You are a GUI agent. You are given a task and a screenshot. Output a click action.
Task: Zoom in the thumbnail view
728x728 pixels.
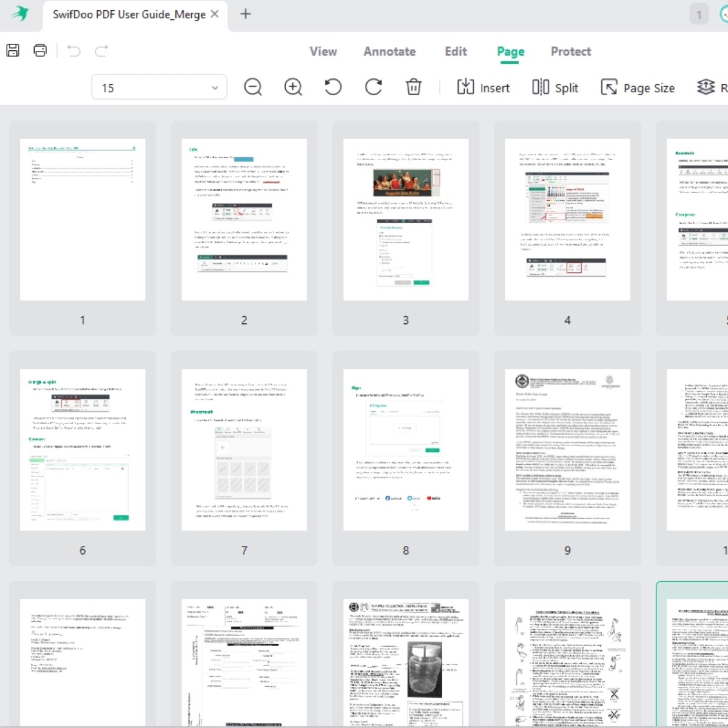click(293, 87)
